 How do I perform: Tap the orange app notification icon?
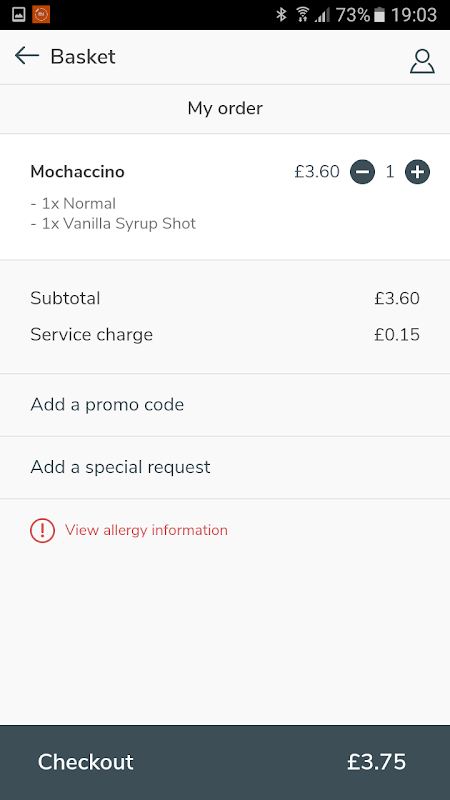point(41,14)
